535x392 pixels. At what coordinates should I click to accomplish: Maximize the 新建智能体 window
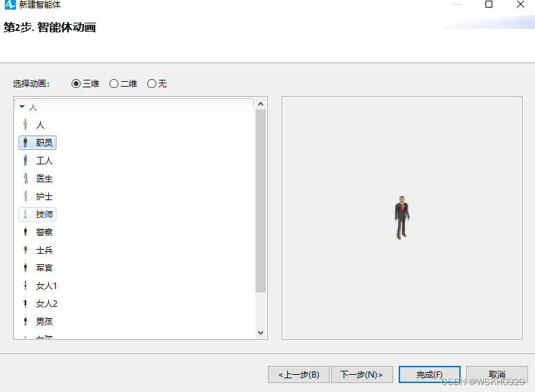click(x=489, y=4)
